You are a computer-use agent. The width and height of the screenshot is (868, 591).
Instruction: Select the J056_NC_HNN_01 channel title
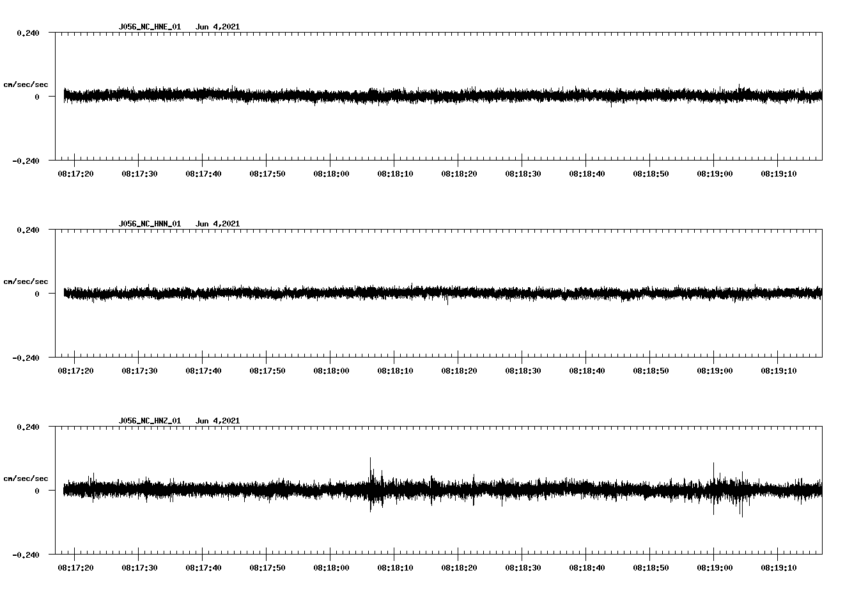tap(150, 224)
